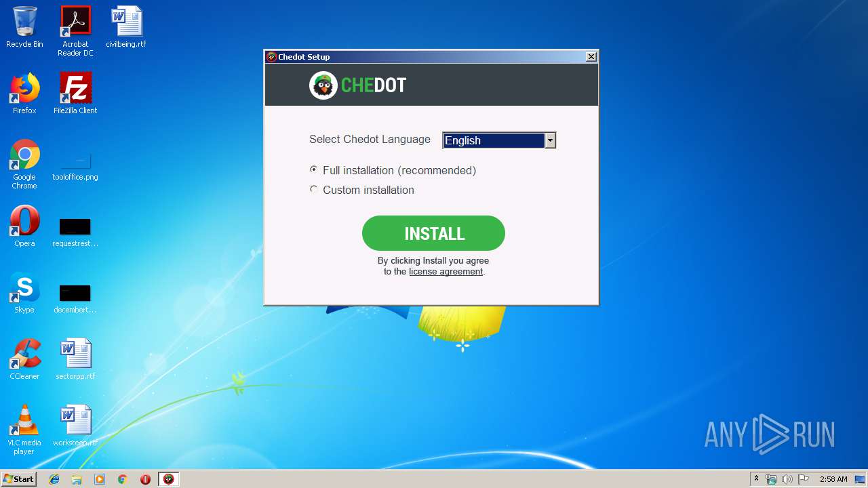Open the Recycle Bin desktop icon
Viewport: 868px width, 488px height.
pos(24,27)
